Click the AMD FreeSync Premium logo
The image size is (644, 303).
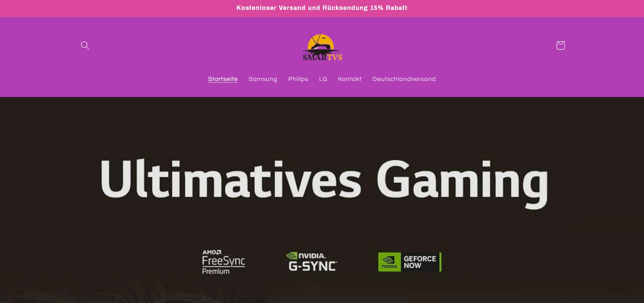pyautogui.click(x=223, y=262)
